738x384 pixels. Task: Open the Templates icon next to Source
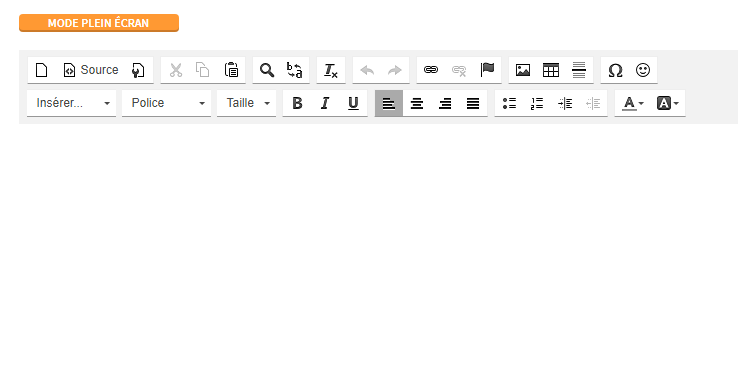tap(138, 70)
